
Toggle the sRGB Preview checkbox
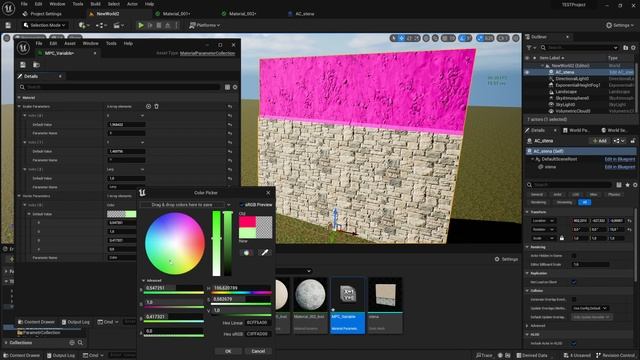pos(242,204)
